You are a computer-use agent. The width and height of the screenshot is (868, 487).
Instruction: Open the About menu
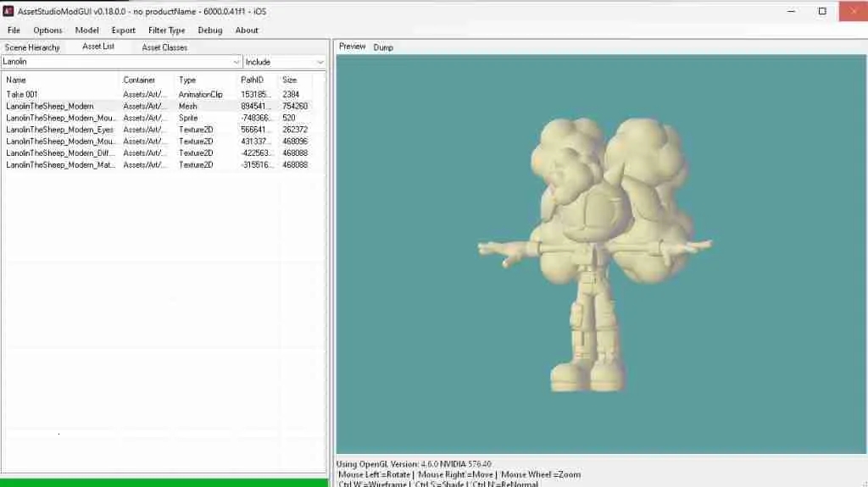(247, 30)
